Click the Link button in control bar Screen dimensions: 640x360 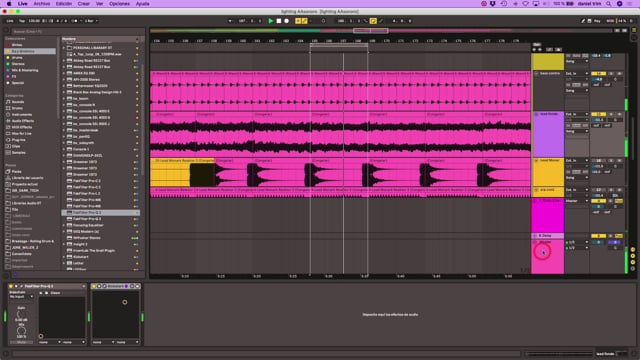click(x=10, y=21)
